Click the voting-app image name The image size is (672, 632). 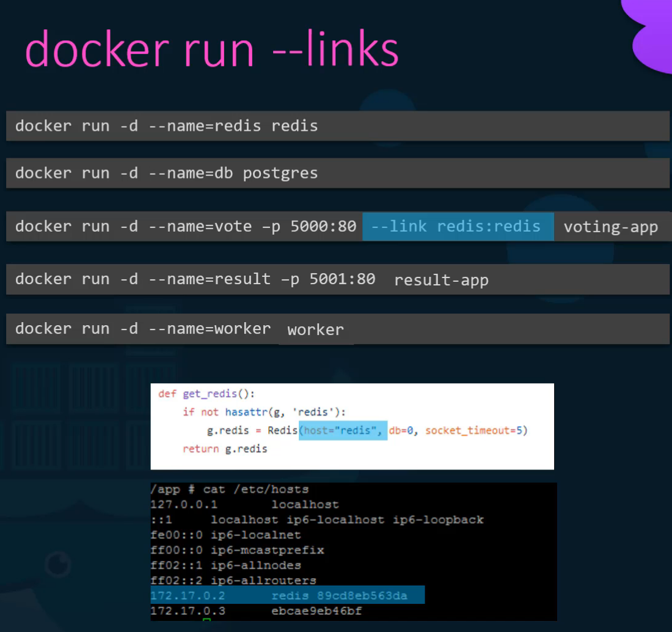610,227
